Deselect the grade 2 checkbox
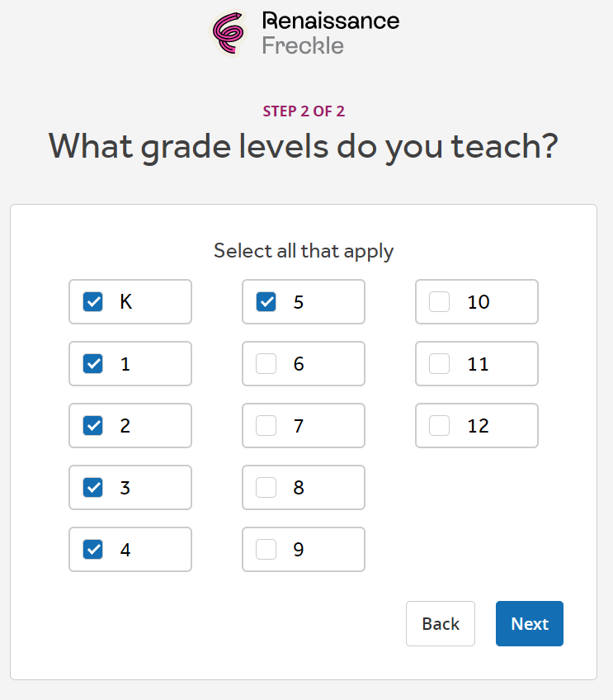 coord(93,426)
